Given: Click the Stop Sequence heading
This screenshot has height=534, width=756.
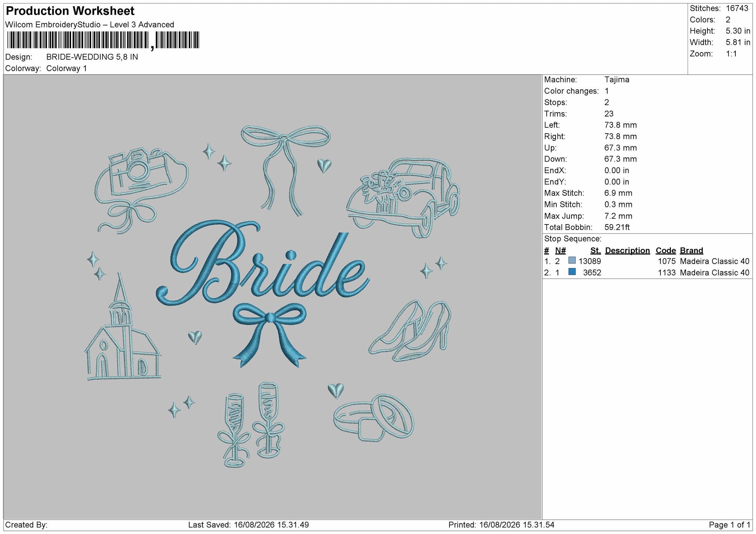Looking at the screenshot, I should [573, 239].
